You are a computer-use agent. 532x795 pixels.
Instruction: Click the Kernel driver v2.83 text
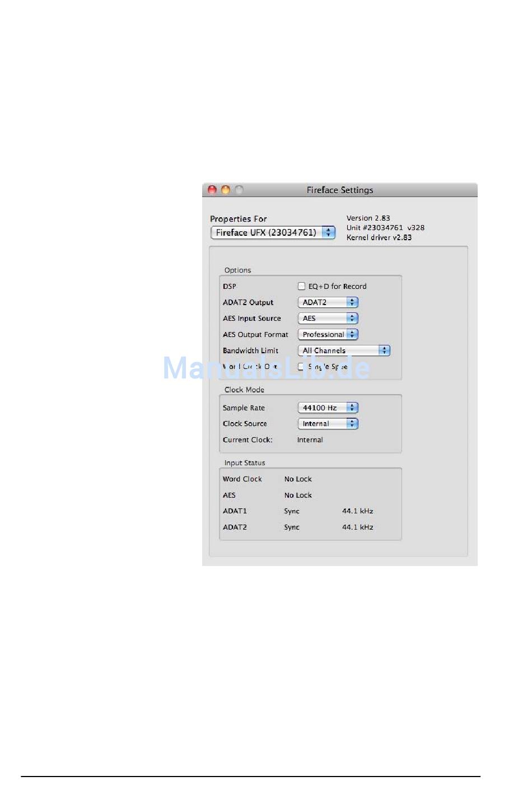coord(379,237)
